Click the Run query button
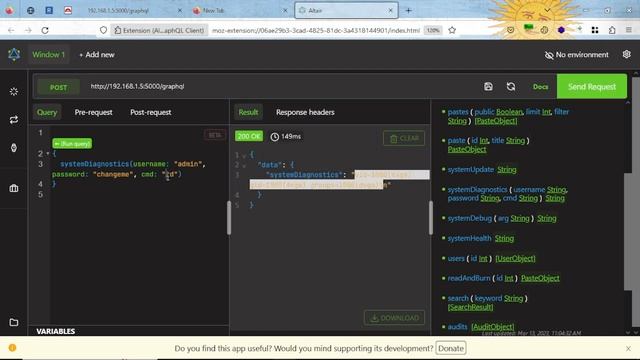This screenshot has width=640, height=360. 72,144
